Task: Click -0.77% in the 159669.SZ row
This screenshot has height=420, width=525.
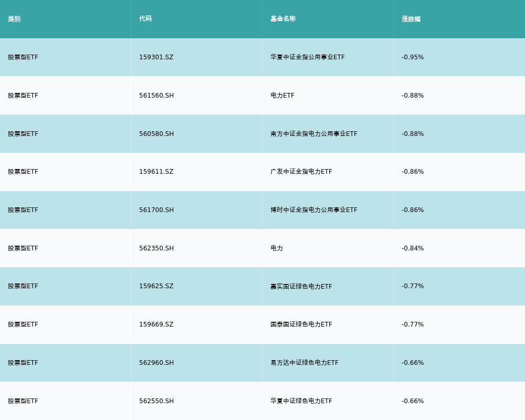Action: (413, 324)
